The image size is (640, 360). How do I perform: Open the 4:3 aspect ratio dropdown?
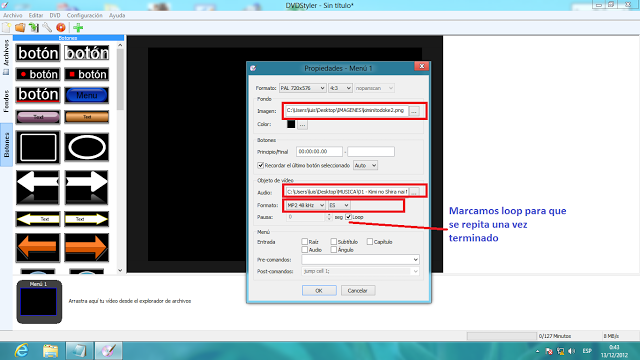point(340,88)
